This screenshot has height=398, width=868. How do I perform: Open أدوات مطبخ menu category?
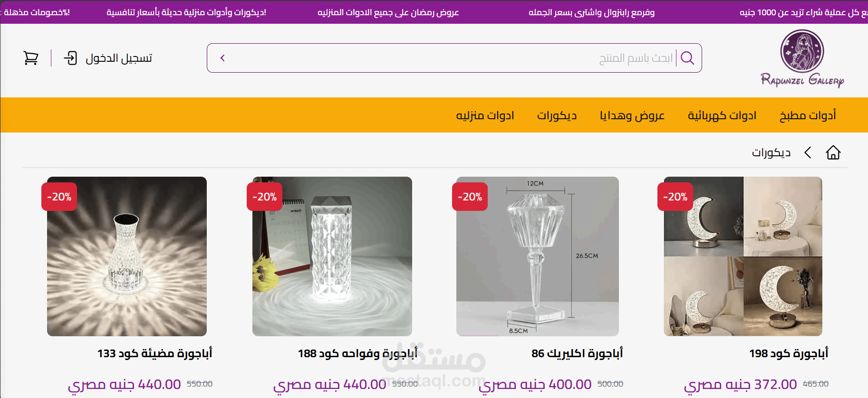[808, 115]
